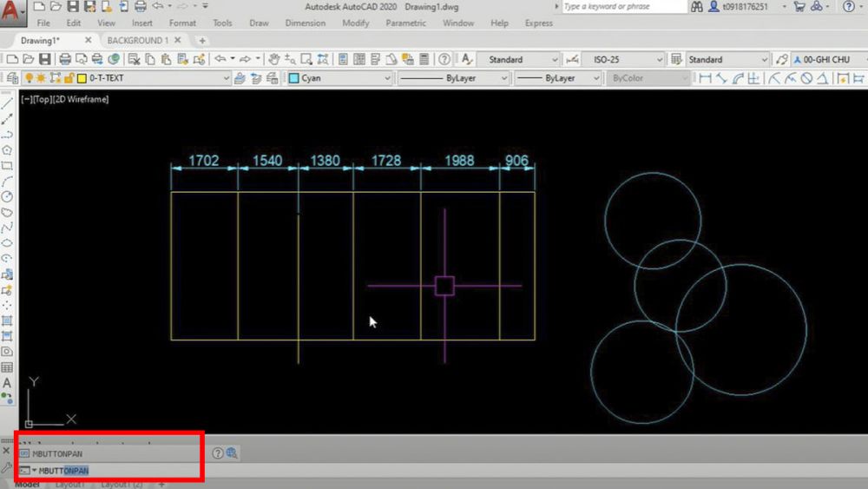Click the [Top] view control label
The height and width of the screenshot is (489, 868).
43,99
